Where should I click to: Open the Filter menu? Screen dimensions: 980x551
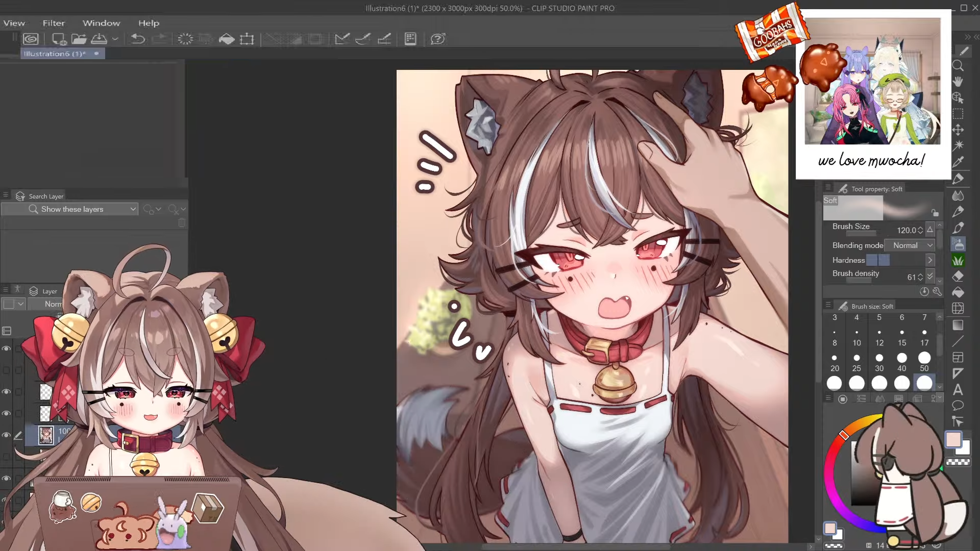click(54, 23)
